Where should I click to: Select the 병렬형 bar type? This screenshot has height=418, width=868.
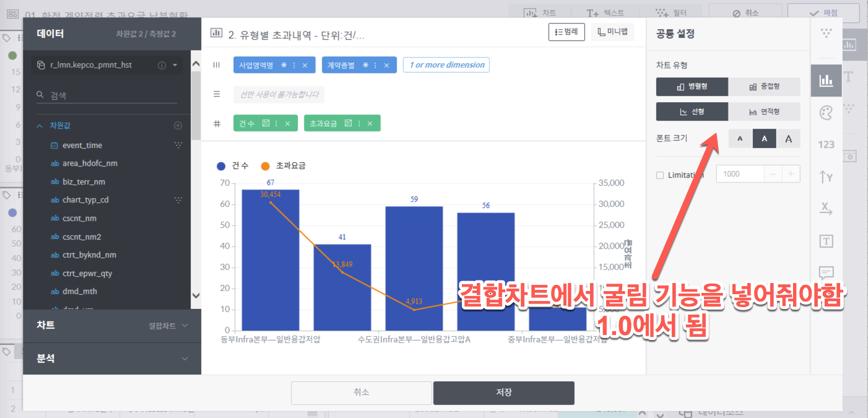pos(692,87)
